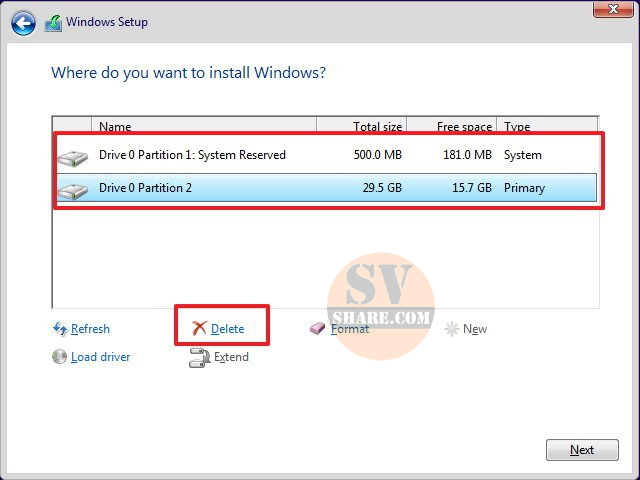
Task: Click the Primary type cell
Action: coord(524,188)
